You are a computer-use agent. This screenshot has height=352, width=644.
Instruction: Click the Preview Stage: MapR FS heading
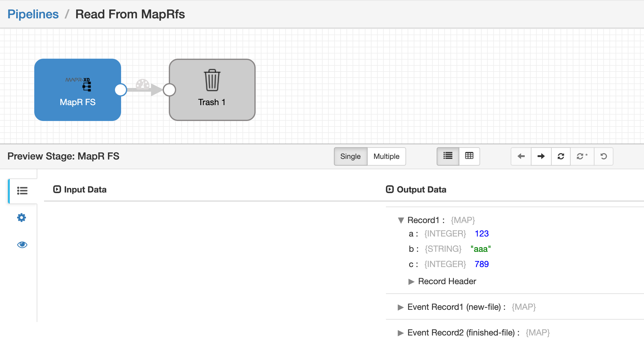point(63,156)
